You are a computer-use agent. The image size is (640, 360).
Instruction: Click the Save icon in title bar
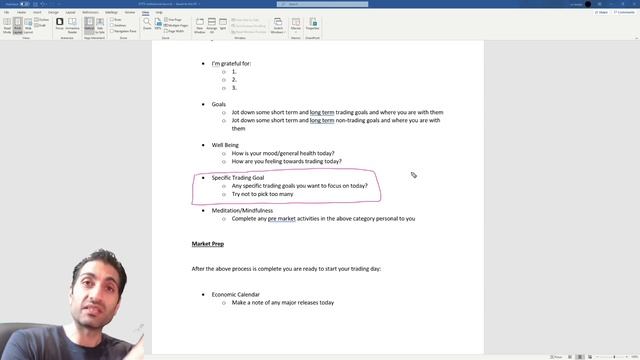[36, 4]
